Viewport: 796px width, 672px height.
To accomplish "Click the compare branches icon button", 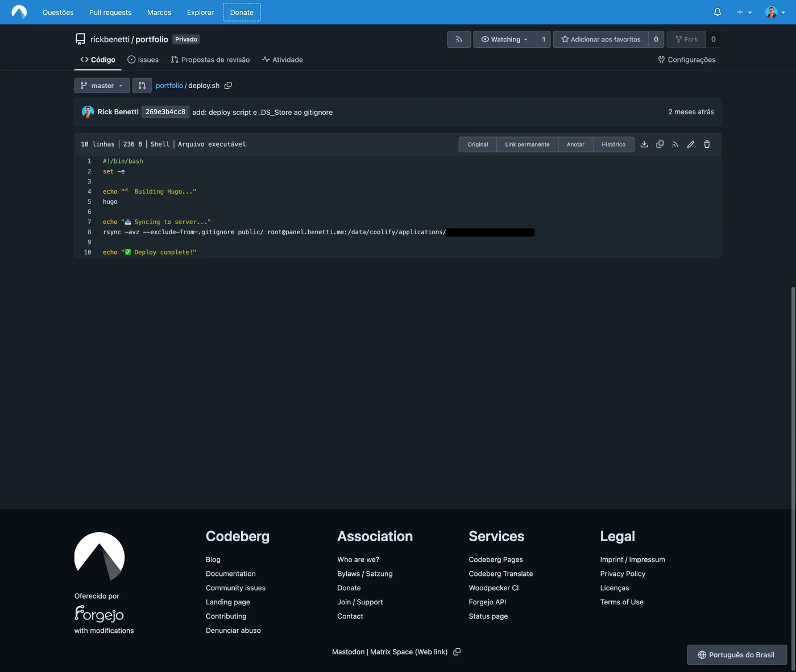I will click(x=142, y=85).
